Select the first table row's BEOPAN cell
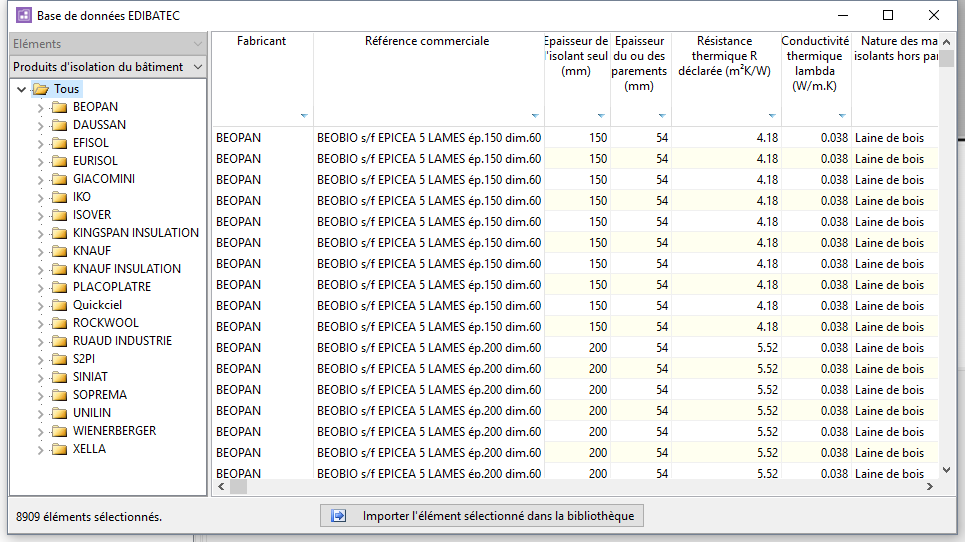Viewport: 965px width, 542px height. click(x=263, y=138)
